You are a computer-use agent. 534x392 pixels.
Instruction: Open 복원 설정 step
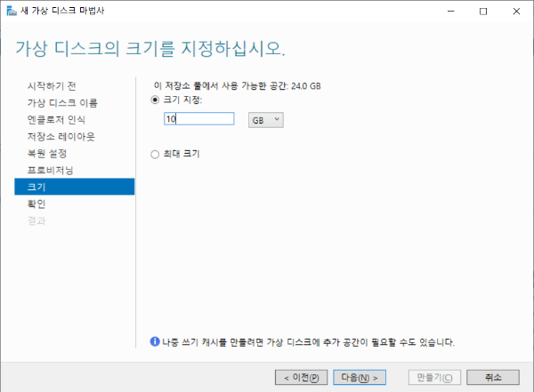pos(47,154)
